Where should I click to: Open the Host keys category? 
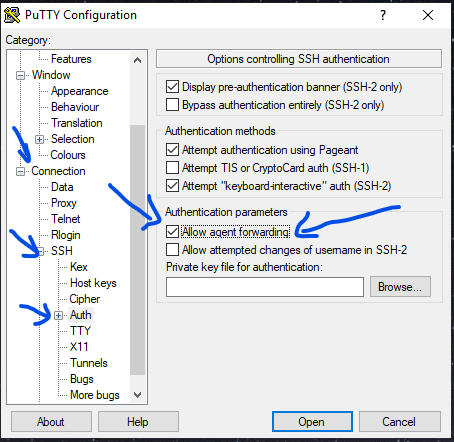pos(93,283)
